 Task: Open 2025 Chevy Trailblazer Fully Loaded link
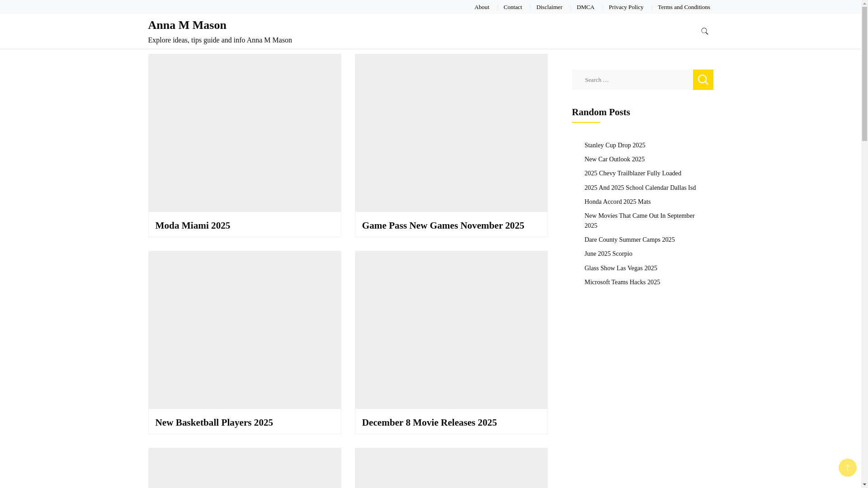pyautogui.click(x=633, y=173)
